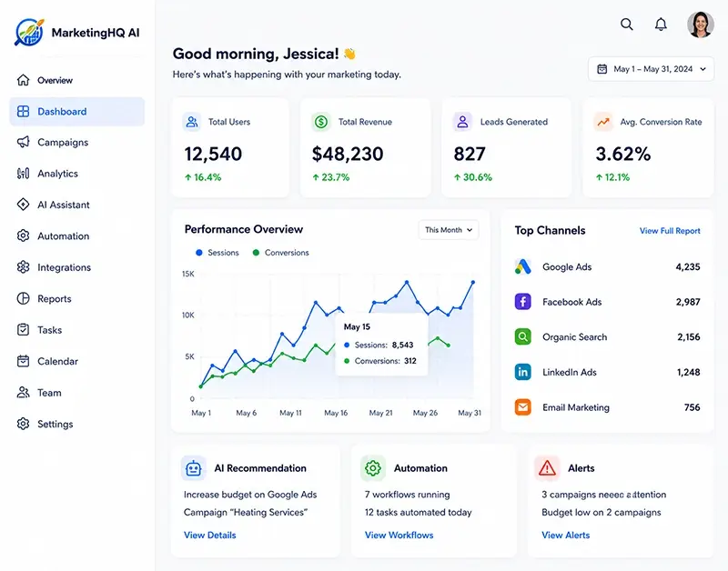This screenshot has height=571, width=728.
Task: Click the MarketingHQ AI rocket logo
Action: [29, 32]
